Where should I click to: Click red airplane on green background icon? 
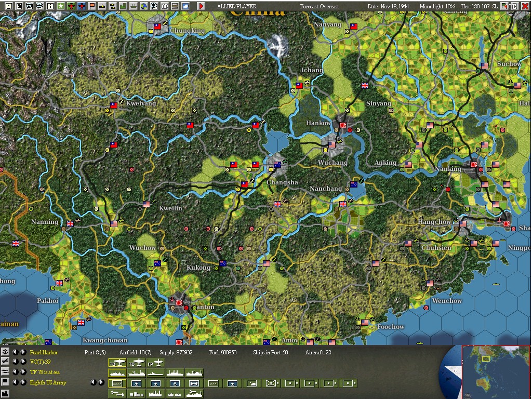click(x=71, y=6)
